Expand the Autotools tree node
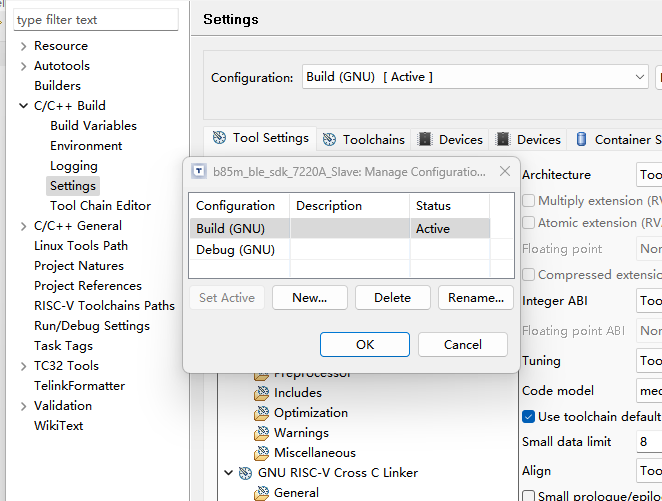Screen dimensions: 662x501 24,66
